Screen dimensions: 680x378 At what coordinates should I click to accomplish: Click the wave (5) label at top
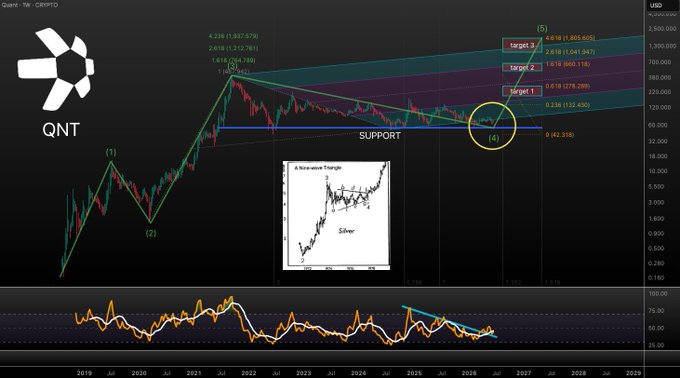(x=542, y=29)
